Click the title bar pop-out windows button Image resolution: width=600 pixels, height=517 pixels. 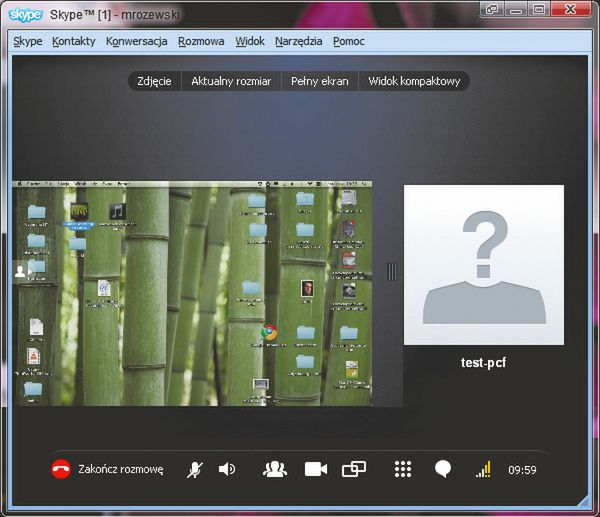(x=492, y=9)
